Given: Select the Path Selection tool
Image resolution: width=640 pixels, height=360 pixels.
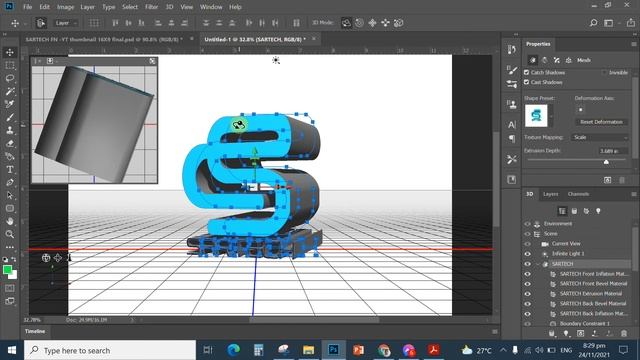Looking at the screenshot, I should (10, 196).
